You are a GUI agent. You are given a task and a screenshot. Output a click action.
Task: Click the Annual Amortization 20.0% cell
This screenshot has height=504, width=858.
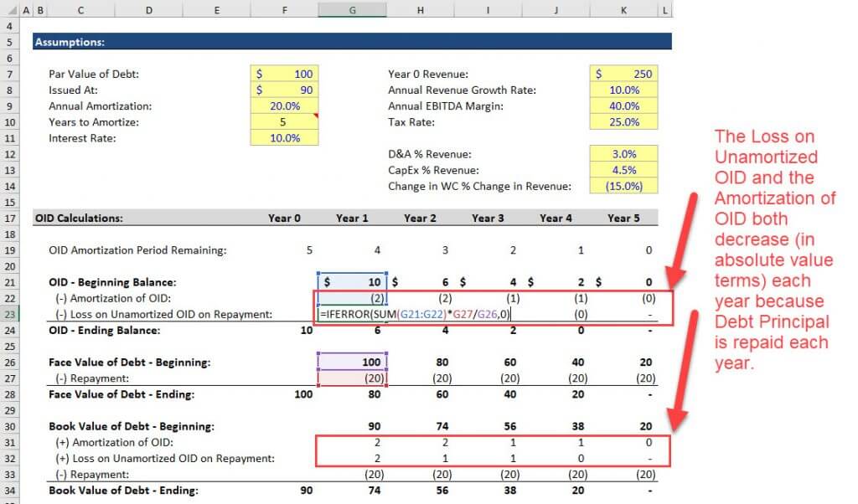pyautogui.click(x=285, y=106)
